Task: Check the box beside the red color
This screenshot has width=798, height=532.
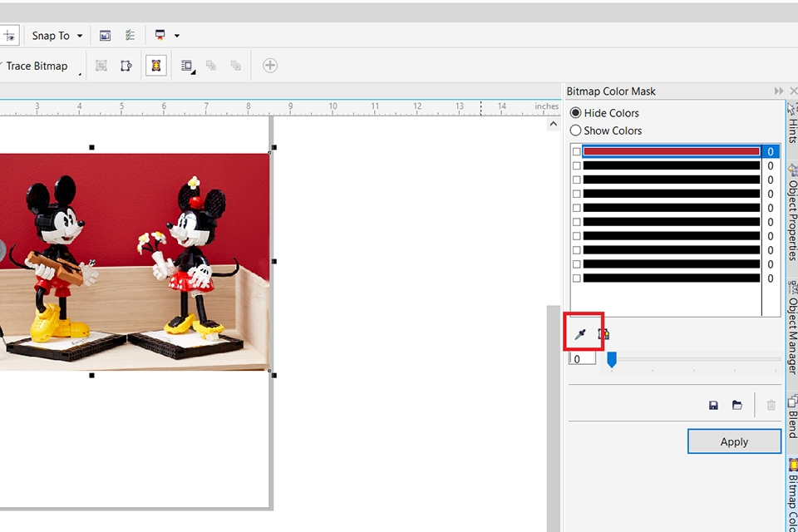Action: click(x=577, y=152)
